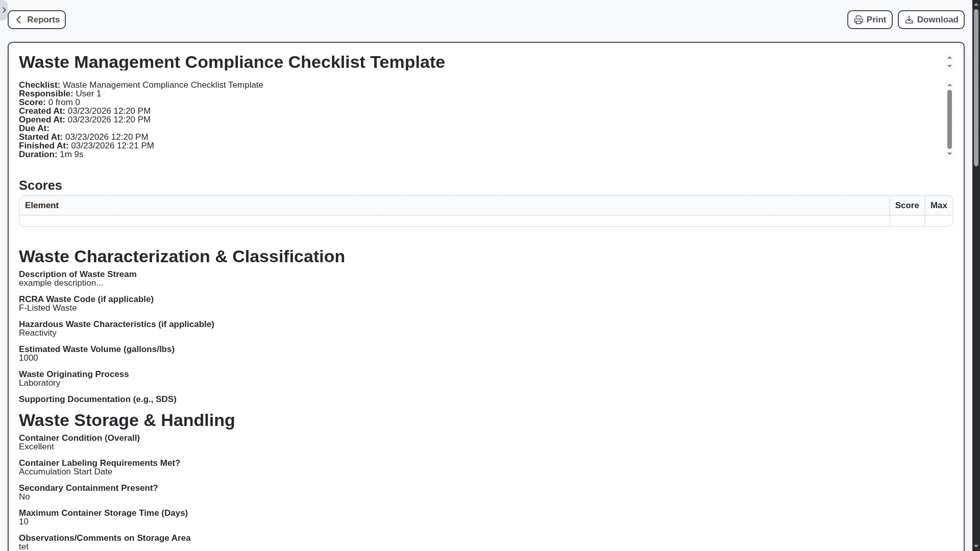Viewport: 980px width, 551px height.
Task: Click the large report title heading
Action: [x=232, y=62]
